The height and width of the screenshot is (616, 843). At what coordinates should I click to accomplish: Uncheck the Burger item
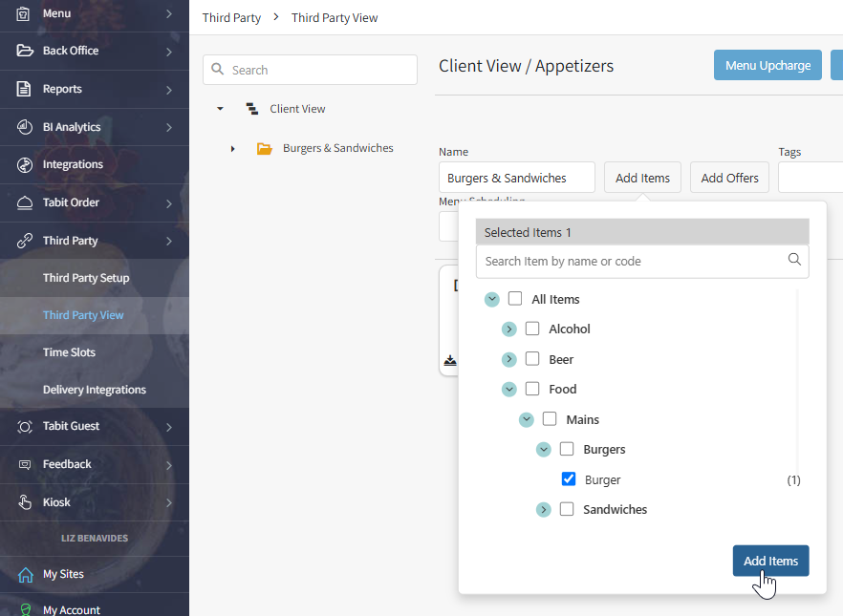pyautogui.click(x=569, y=478)
